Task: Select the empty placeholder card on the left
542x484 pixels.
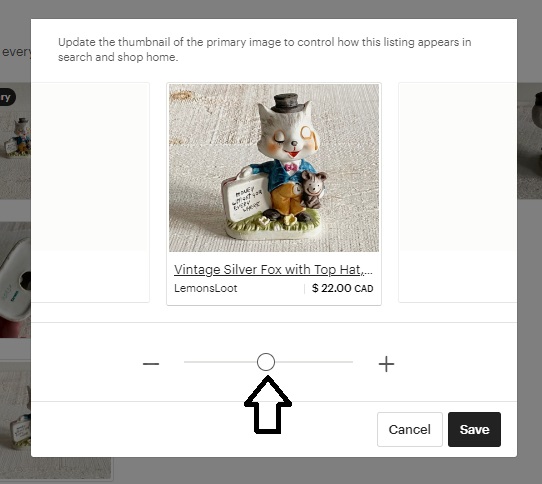Action: (90, 192)
